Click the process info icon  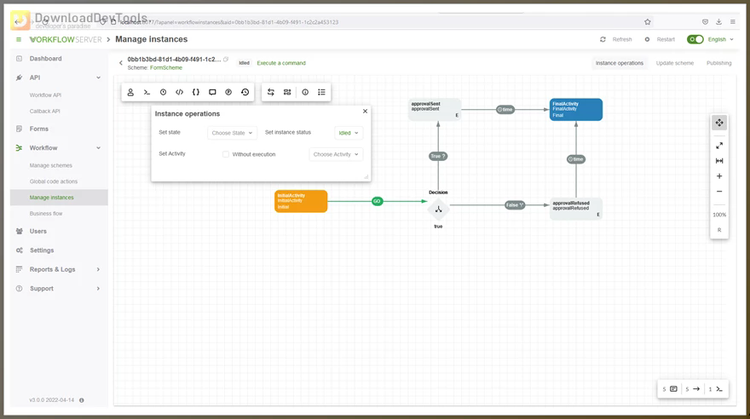coord(305,92)
